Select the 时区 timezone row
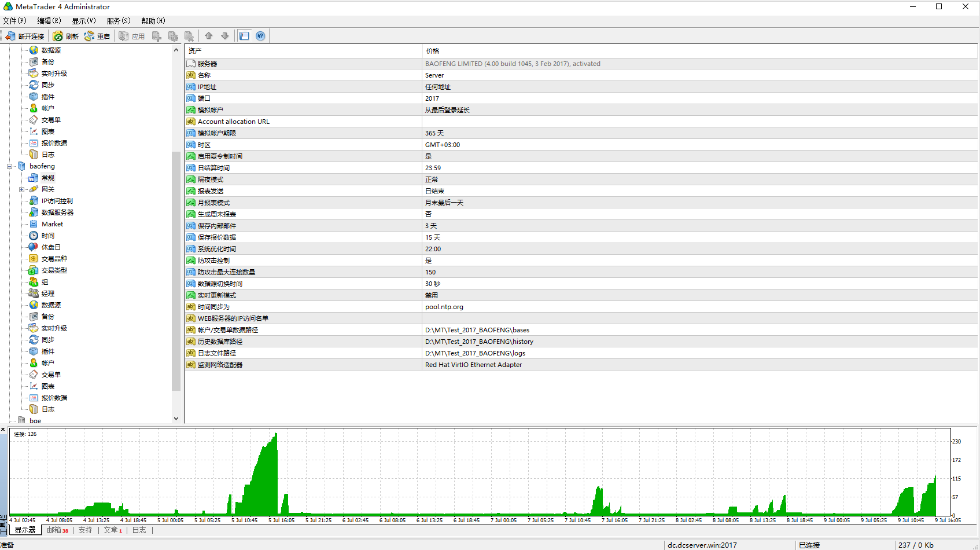Screen dimensions: 980x550 (x=581, y=145)
